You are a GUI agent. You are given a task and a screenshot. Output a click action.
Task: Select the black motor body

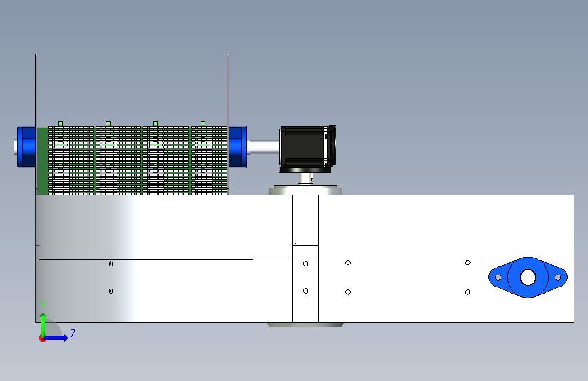[302, 147]
